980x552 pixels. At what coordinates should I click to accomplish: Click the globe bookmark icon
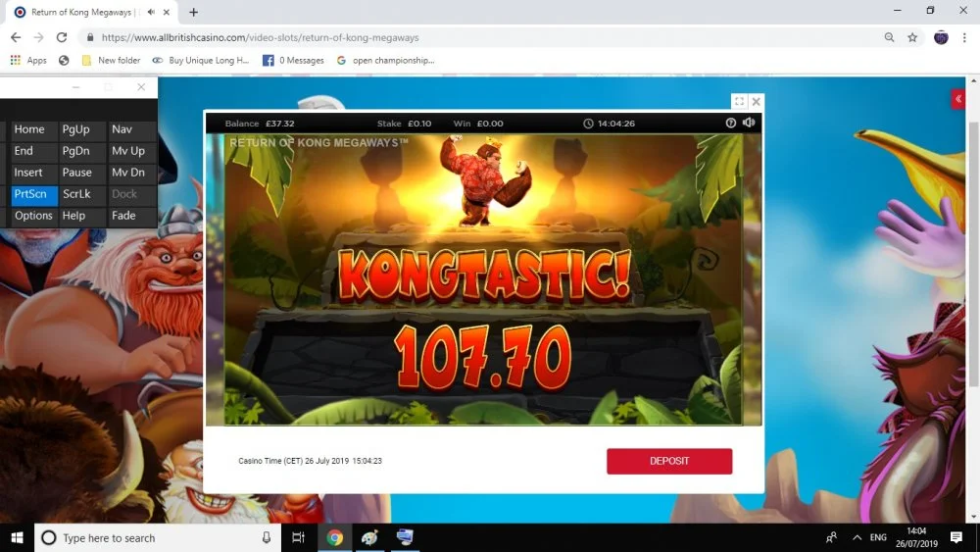tap(64, 60)
